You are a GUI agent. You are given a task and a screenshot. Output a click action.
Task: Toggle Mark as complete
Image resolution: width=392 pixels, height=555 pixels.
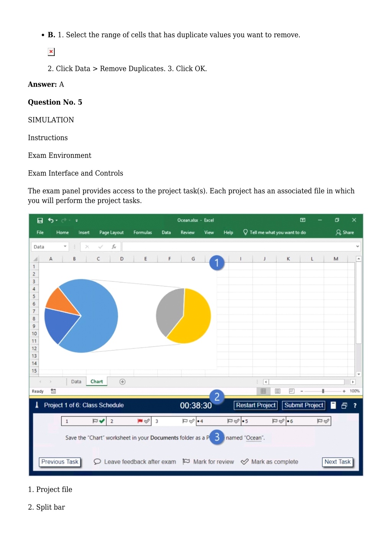click(269, 462)
